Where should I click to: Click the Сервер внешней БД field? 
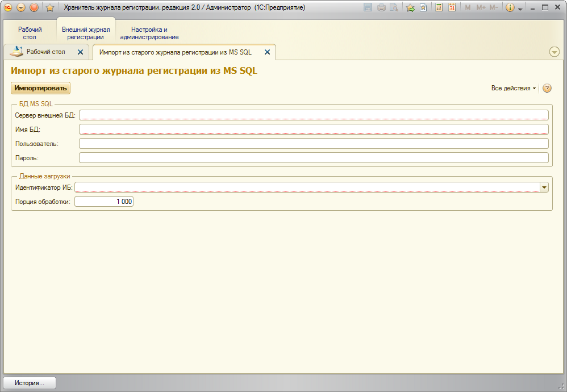coord(314,115)
